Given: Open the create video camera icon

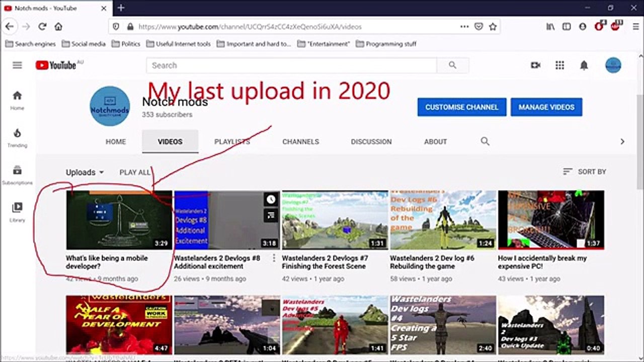Looking at the screenshot, I should pos(535,65).
